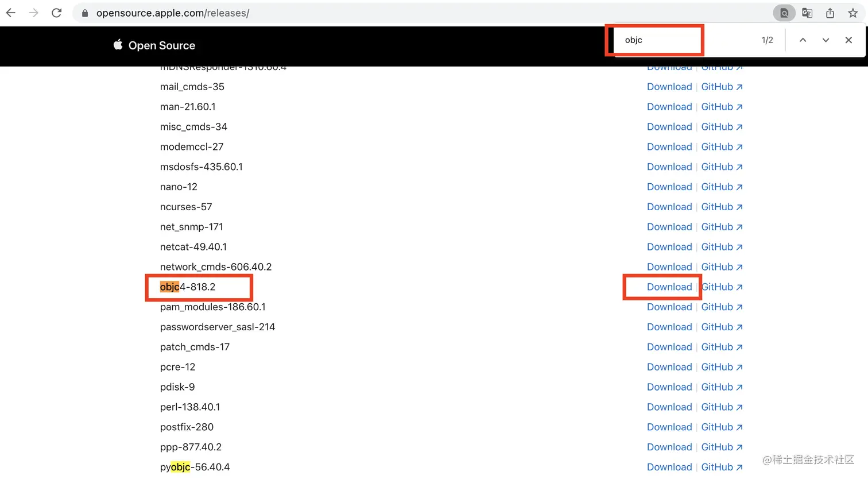The width and height of the screenshot is (868, 479).
Task: Open GitHub link for man-21.60.1
Action: [722, 107]
